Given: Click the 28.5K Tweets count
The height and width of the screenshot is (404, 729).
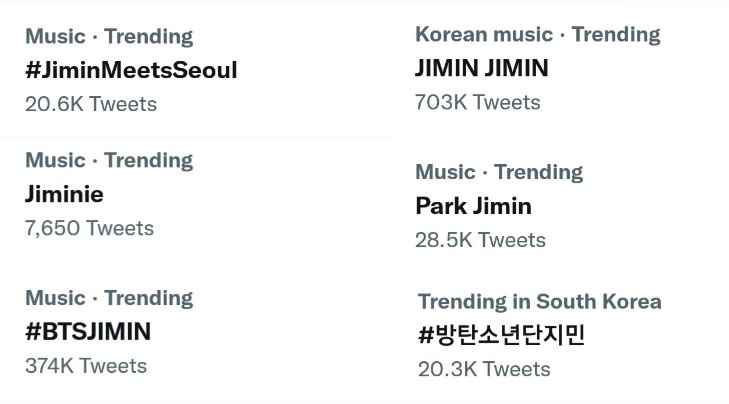Looking at the screenshot, I should click(x=481, y=240).
